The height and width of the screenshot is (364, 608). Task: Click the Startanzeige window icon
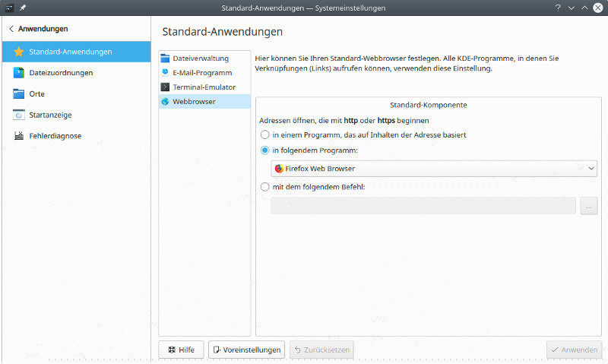[19, 116]
